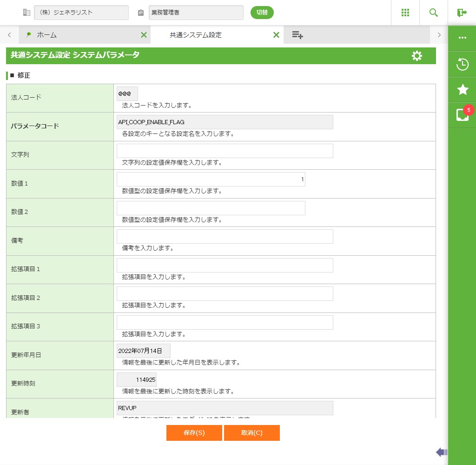
Task: Open favorites star icon in sidebar
Action: click(x=463, y=90)
